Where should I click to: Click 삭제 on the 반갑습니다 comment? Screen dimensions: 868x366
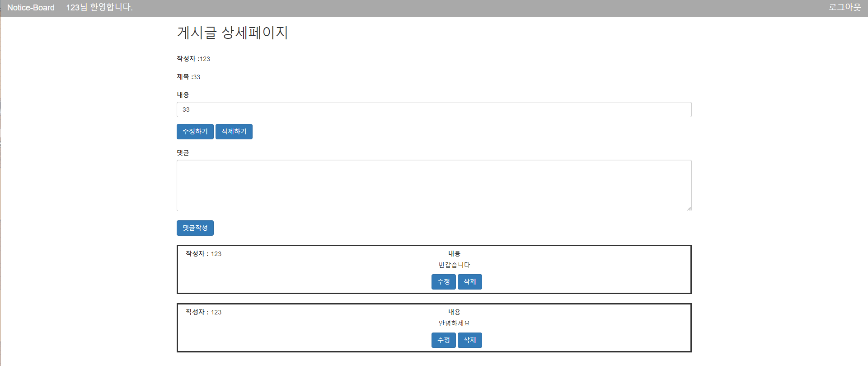pos(469,281)
